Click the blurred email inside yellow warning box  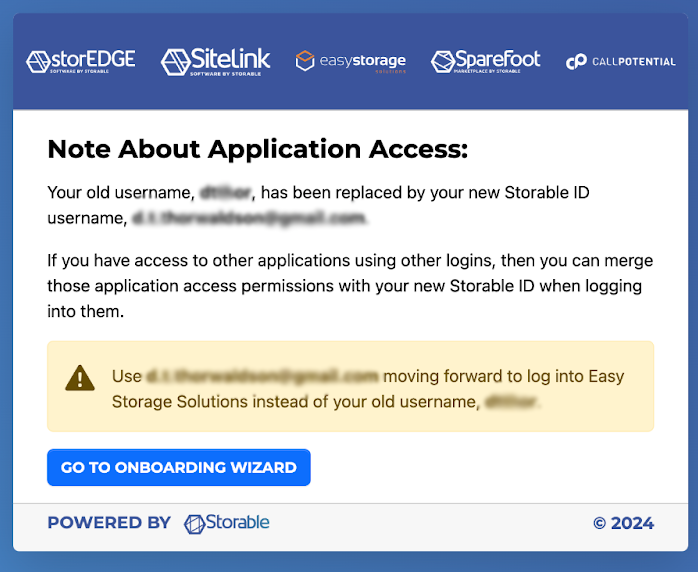(x=262, y=377)
